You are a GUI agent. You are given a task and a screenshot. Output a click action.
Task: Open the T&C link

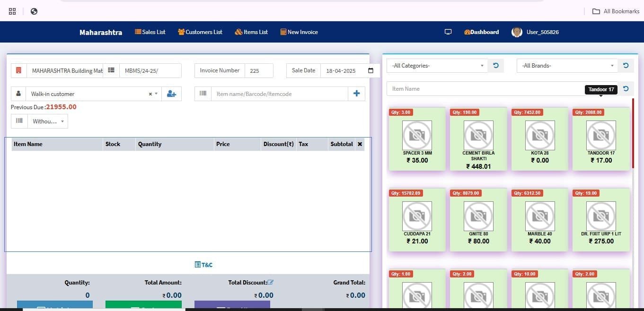click(203, 265)
